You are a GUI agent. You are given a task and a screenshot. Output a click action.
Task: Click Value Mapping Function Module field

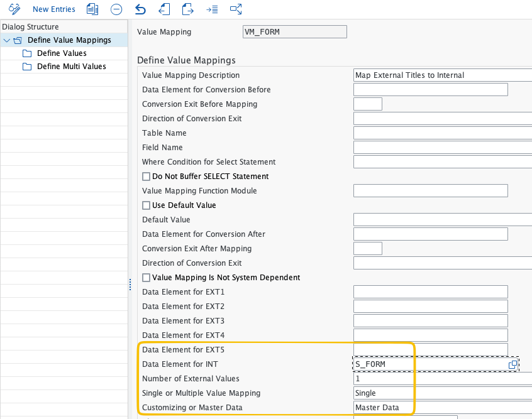431,190
